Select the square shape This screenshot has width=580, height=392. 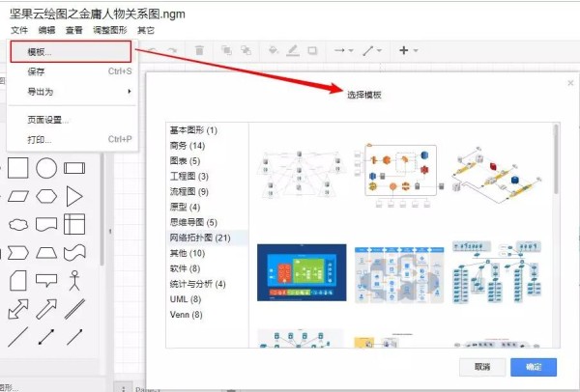click(x=17, y=168)
